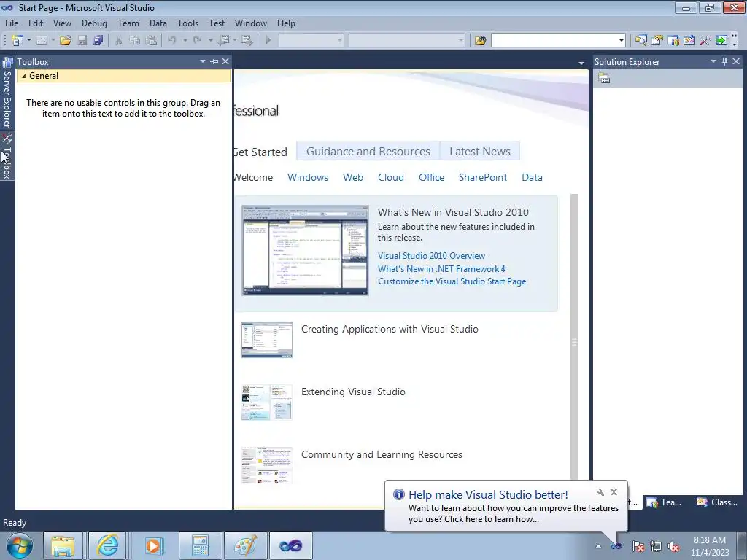Open the Add New Item dropdown arrow
The height and width of the screenshot is (560, 747).
(x=53, y=41)
